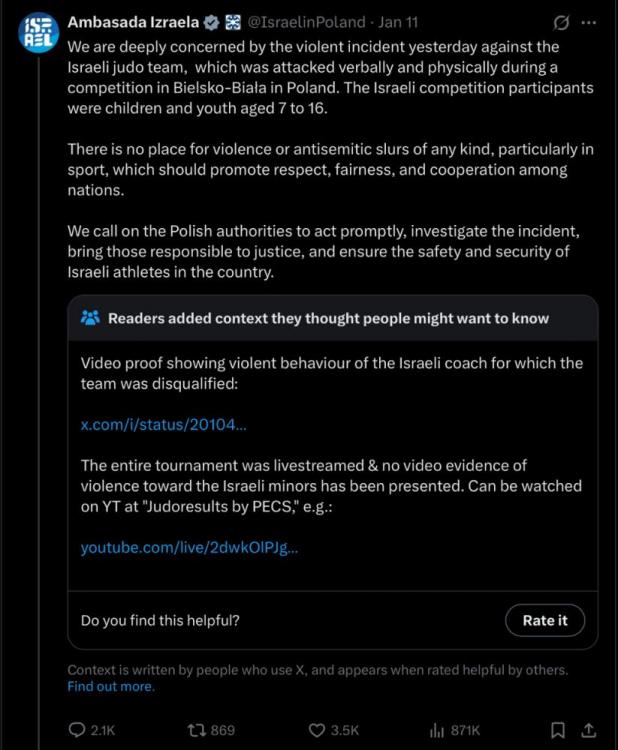This screenshot has height=750, width=618.
Task: View post analytics showing 871K views
Action: [437, 730]
